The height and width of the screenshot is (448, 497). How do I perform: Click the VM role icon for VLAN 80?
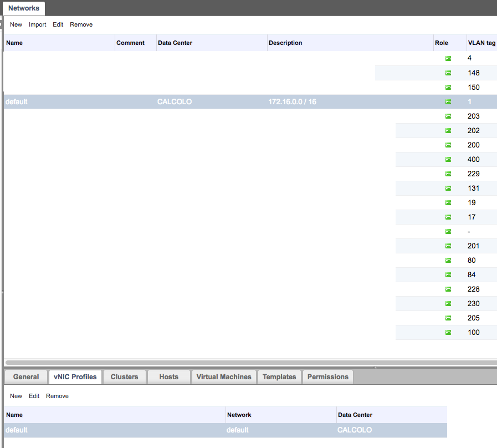point(448,260)
